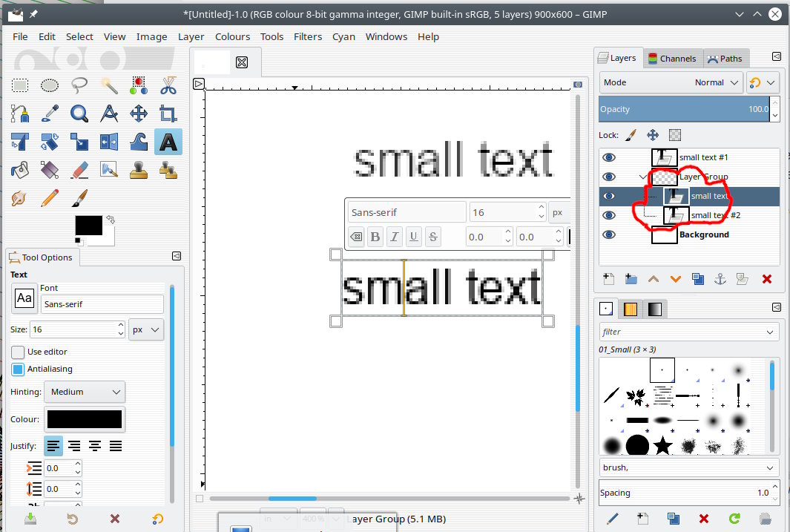Select the Text tool in toolbox
The width and height of the screenshot is (790, 532).
pos(168,142)
